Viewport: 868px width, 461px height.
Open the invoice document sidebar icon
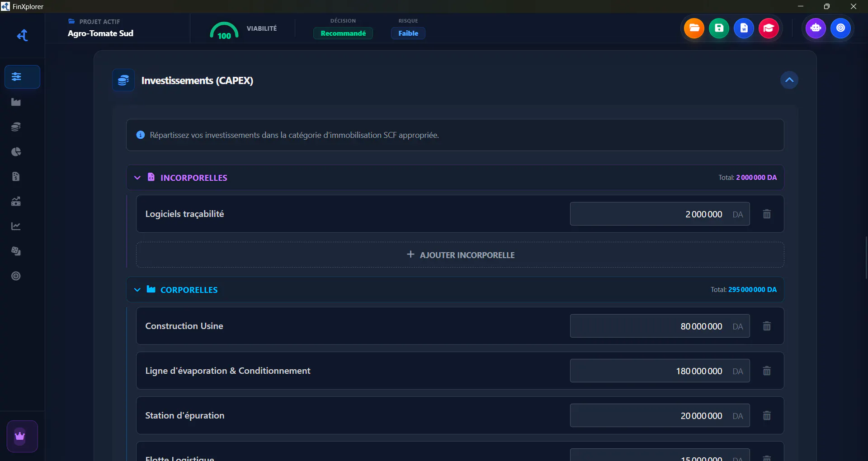16,177
